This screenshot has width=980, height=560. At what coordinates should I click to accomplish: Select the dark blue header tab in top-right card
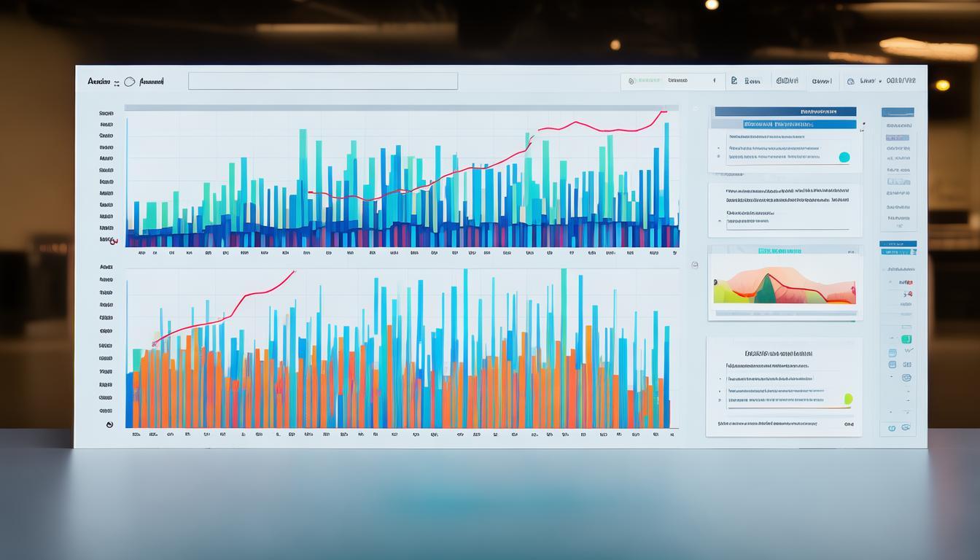785,112
